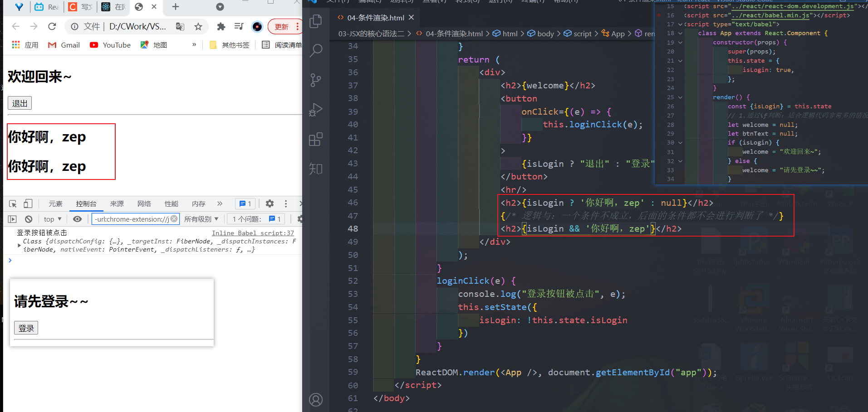Image resolution: width=868 pixels, height=412 pixels.
Task: Open the 应用 apps shortcut
Action: click(25, 45)
